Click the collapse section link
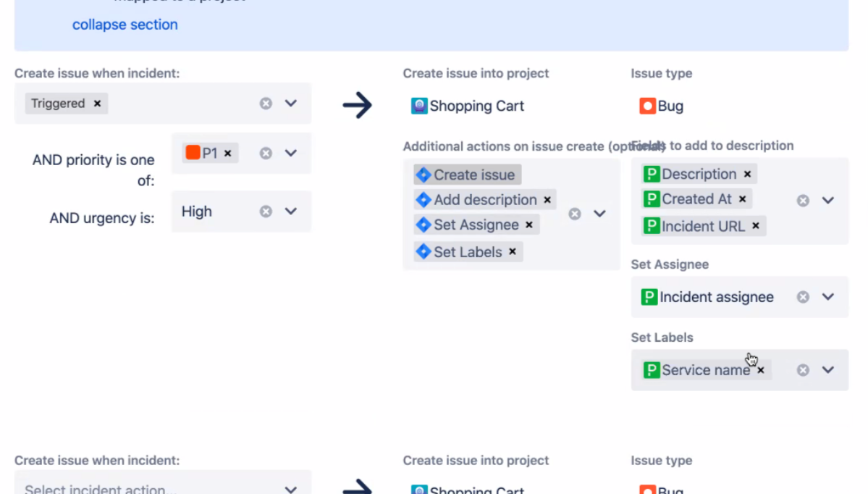Image resolution: width=868 pixels, height=494 pixels. pyautogui.click(x=125, y=25)
